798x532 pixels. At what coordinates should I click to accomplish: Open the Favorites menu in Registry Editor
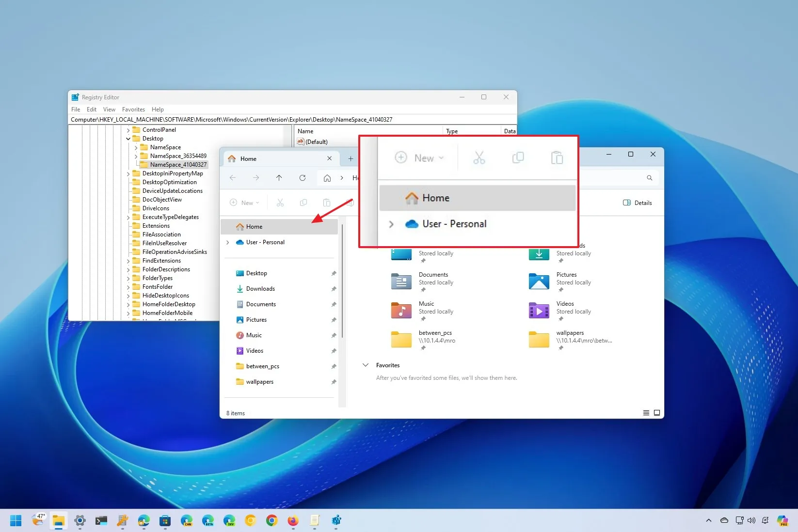(133, 110)
